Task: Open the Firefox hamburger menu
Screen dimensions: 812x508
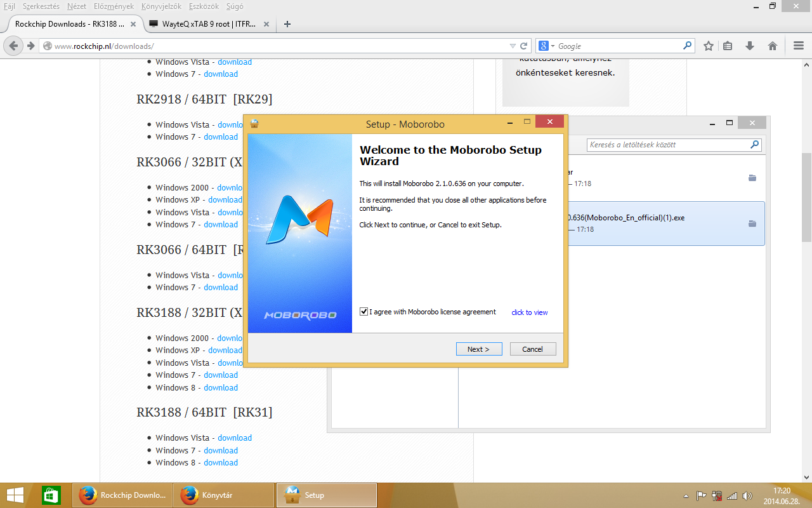Action: click(x=799, y=46)
